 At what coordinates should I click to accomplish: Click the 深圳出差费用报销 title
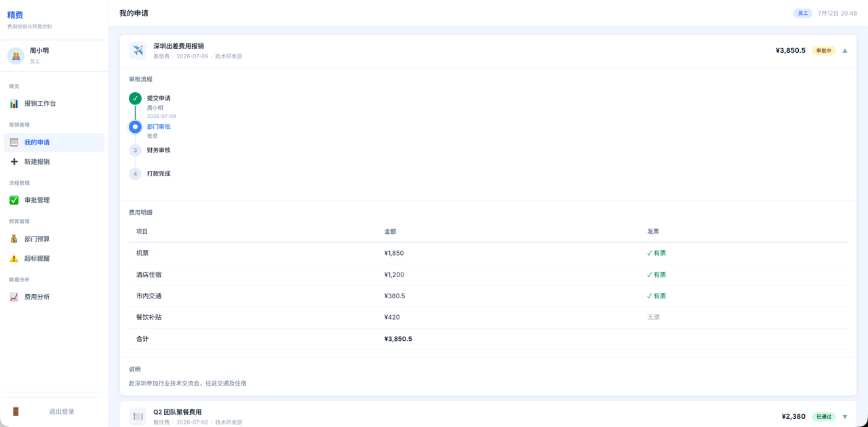[x=178, y=46]
